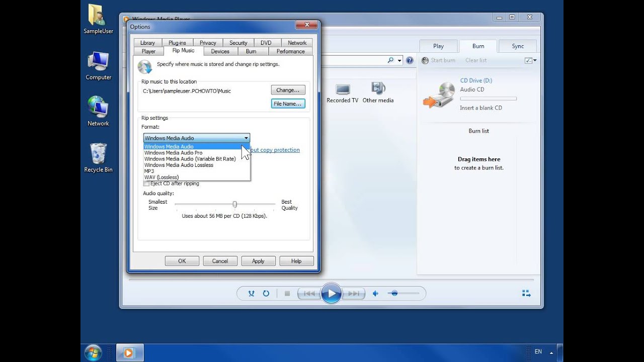Click the Previous track button
Image resolution: width=644 pixels, height=362 pixels.
coord(309,294)
